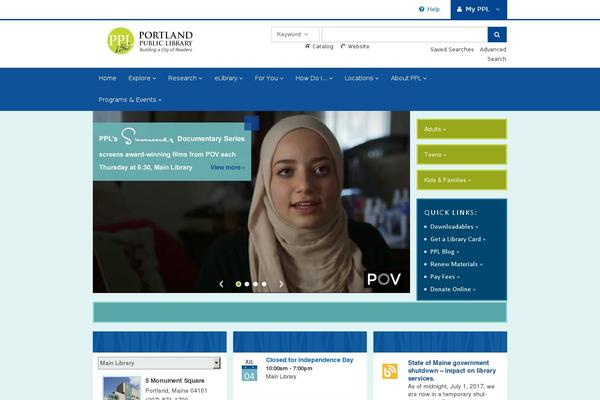Click the Portland Public Library logo
The height and width of the screenshot is (400, 600).
150,41
